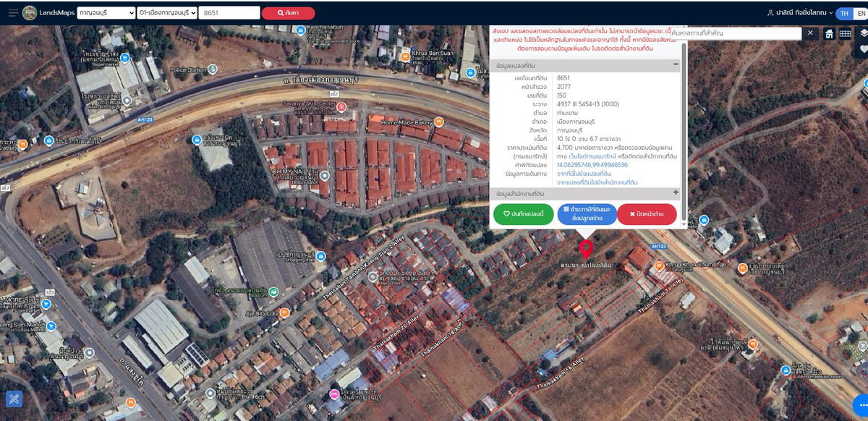
Task: Switch language to TH
Action: tap(843, 13)
